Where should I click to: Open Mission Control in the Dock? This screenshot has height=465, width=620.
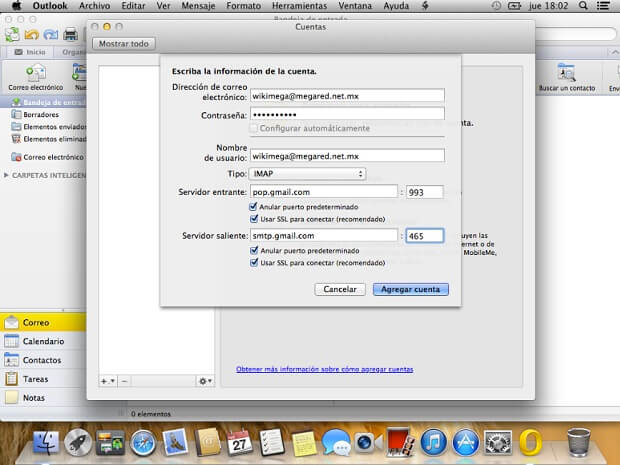click(110, 443)
